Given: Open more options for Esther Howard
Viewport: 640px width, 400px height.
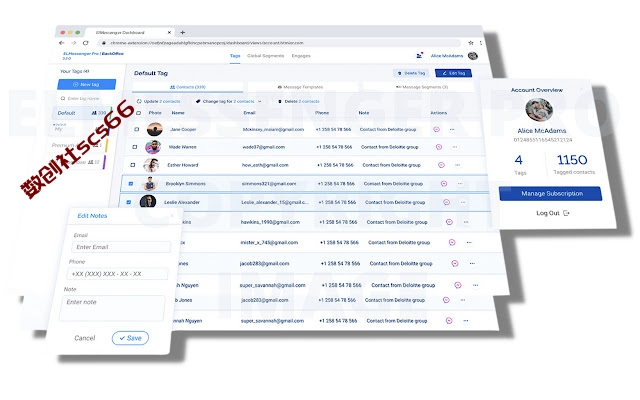Looking at the screenshot, I should 458,165.
